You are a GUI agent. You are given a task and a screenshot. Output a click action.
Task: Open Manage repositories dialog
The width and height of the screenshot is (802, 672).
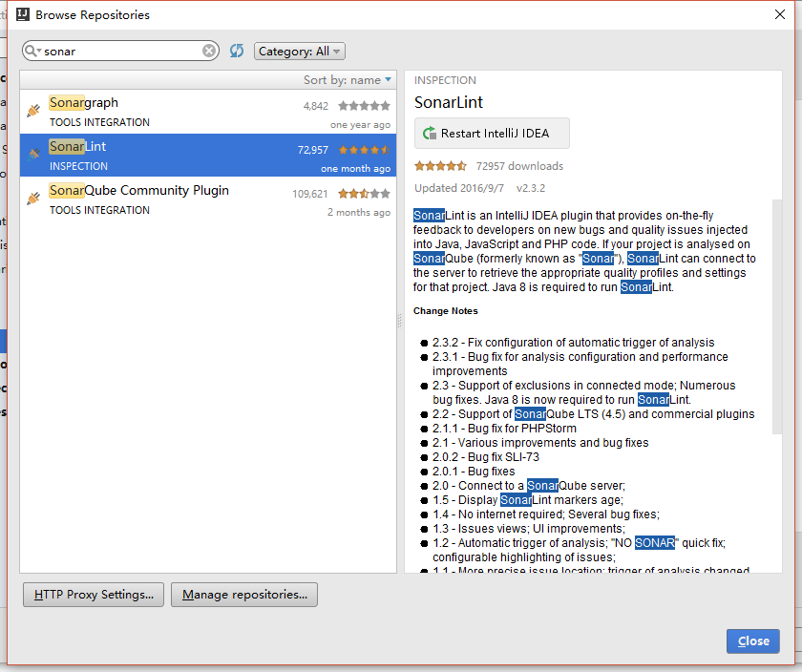point(243,594)
